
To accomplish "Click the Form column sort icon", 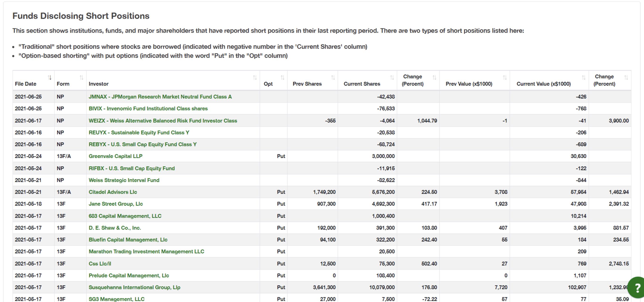I will click(x=81, y=78).
